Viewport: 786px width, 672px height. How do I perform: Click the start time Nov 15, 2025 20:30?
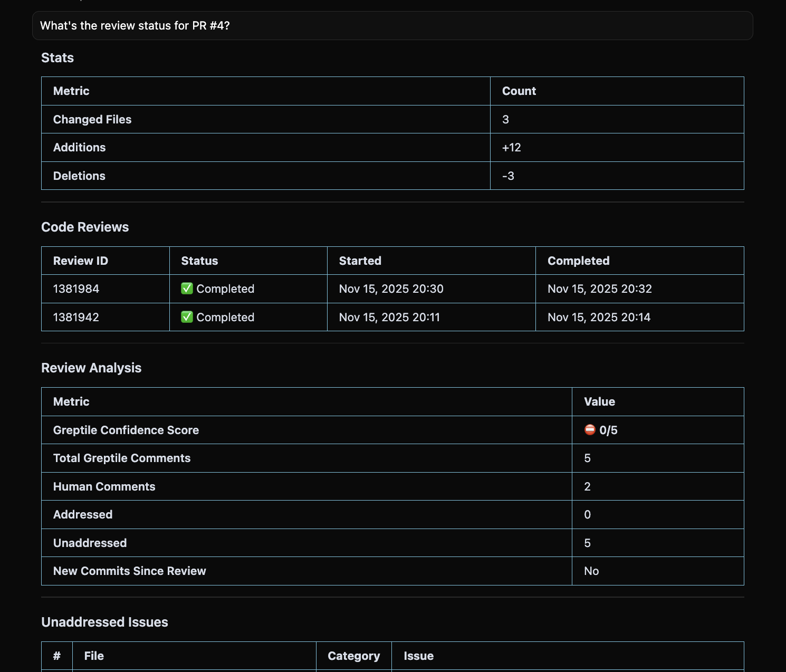tap(391, 289)
